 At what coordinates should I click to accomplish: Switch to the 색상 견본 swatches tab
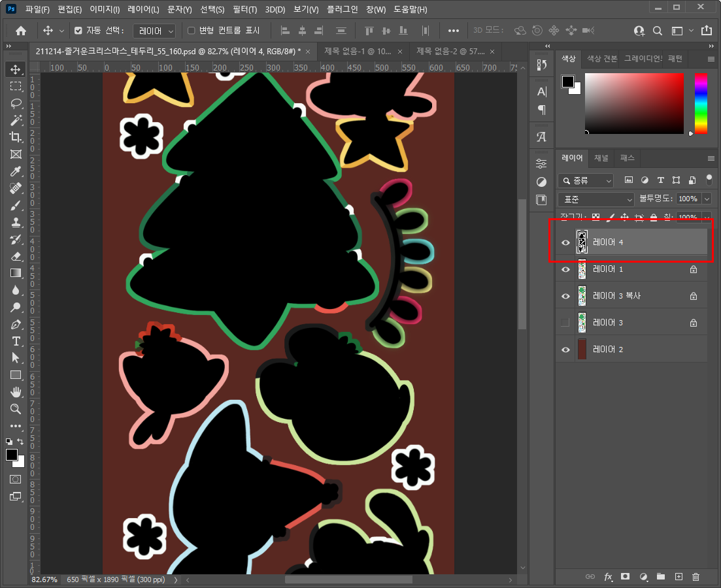(x=602, y=58)
